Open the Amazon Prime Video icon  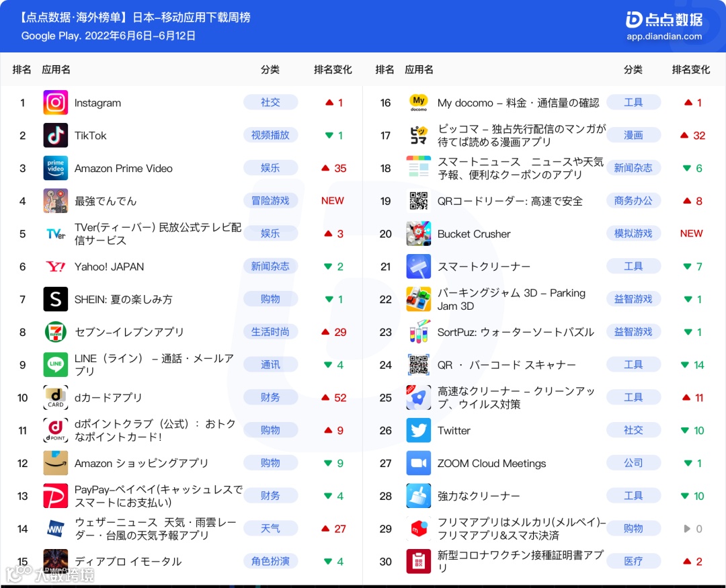(56, 168)
